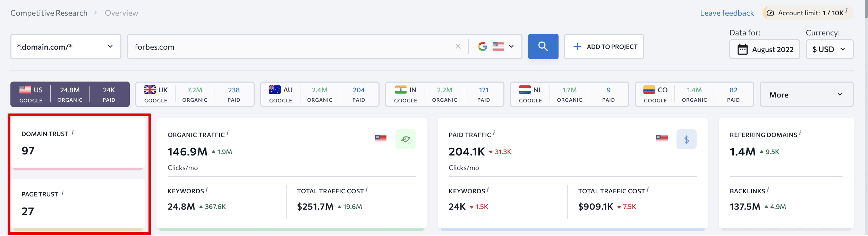Click the $251.7M total traffic cost
The height and width of the screenshot is (236, 868).
click(315, 206)
